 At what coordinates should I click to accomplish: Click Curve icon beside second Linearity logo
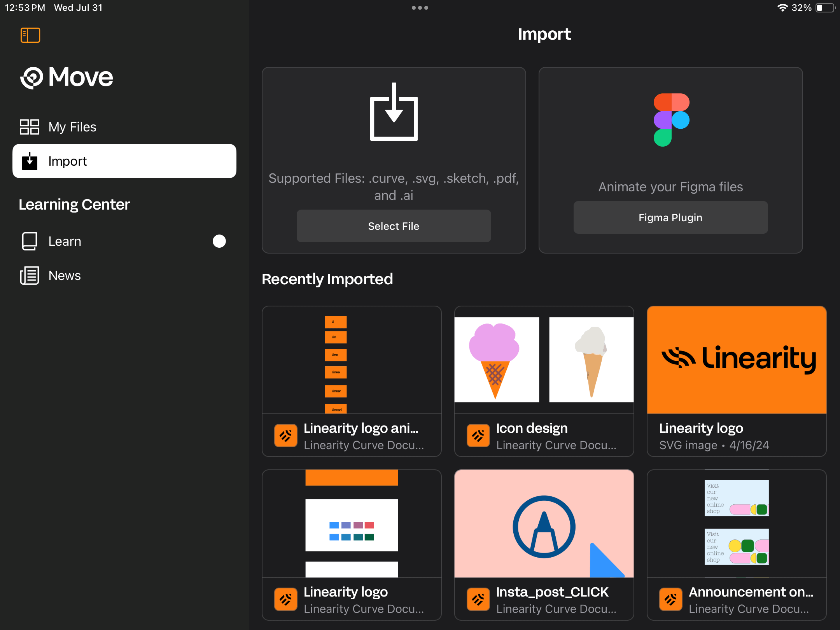(286, 600)
